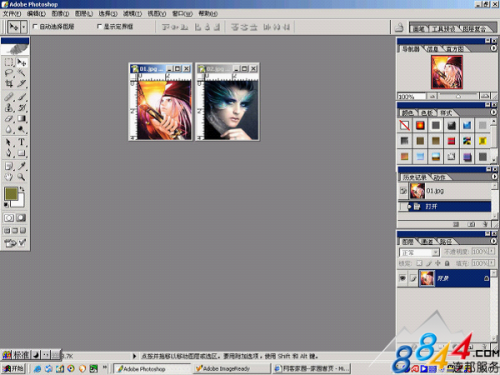Open the layer opacity dropdown arrow

[x=492, y=251]
